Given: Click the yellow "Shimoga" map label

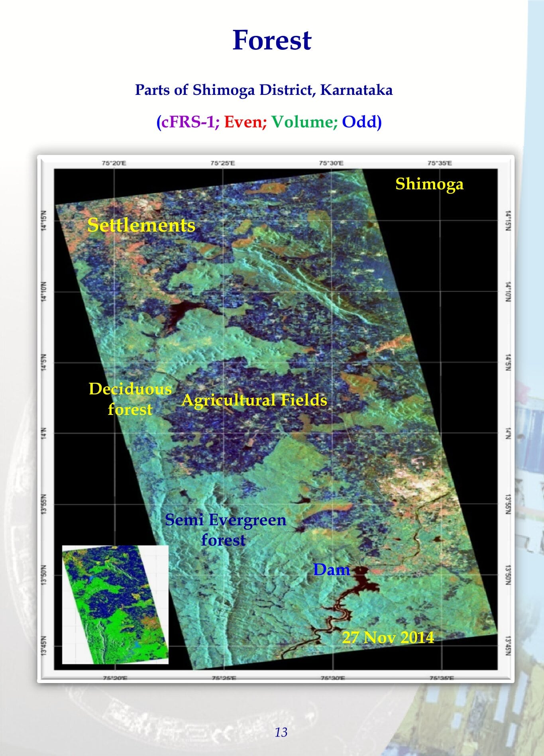Looking at the screenshot, I should click(x=429, y=184).
